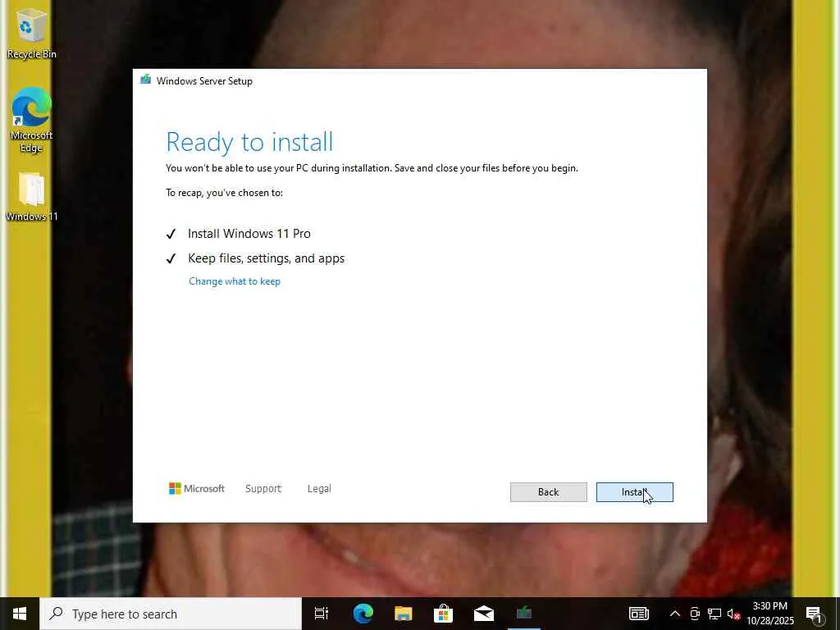Open the clock showing 3:30 PM
Image resolution: width=840 pixels, height=630 pixels.
769,614
